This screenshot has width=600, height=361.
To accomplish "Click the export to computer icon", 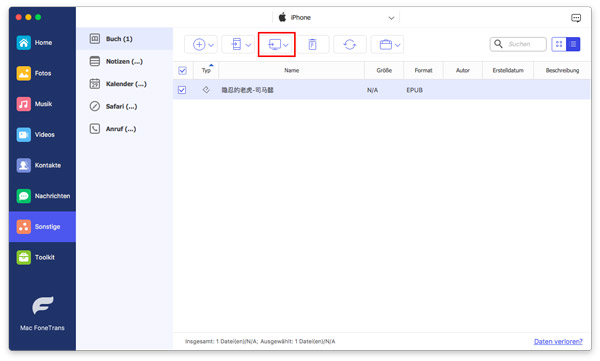I will pos(274,44).
